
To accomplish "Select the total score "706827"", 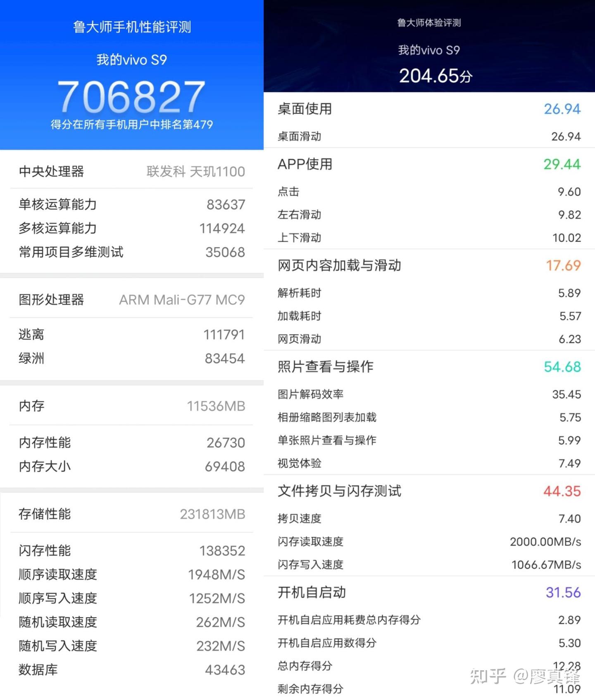I will pos(131,97).
